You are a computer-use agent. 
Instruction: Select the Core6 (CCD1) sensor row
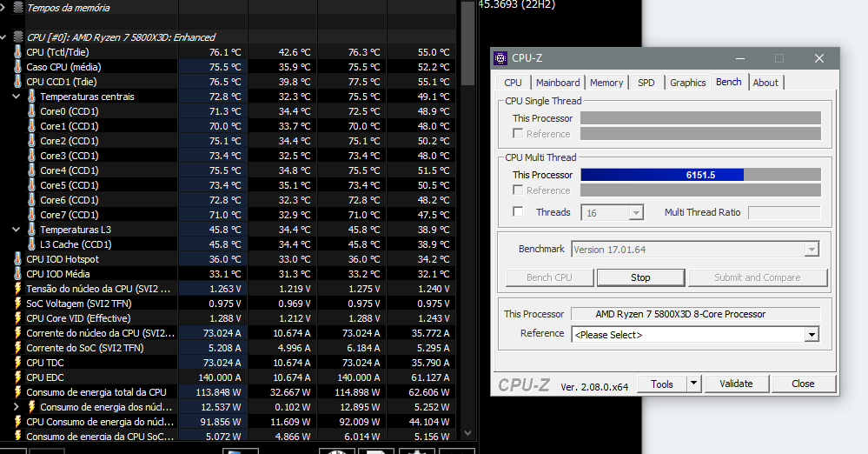pyautogui.click(x=228, y=200)
